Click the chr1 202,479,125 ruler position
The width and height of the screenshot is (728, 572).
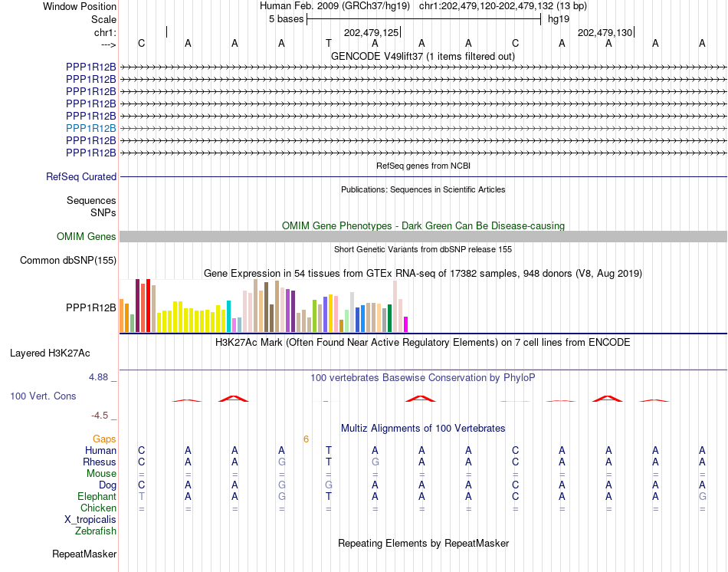pos(372,32)
